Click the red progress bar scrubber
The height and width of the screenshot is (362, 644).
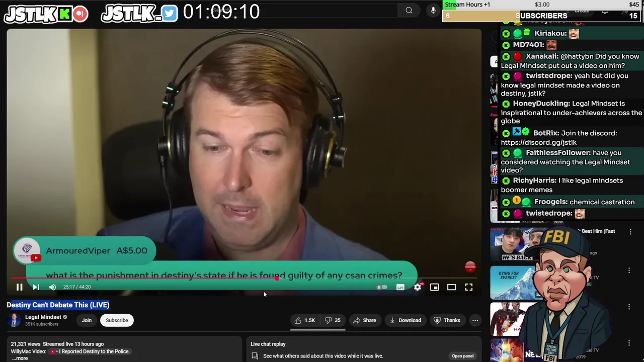(276, 278)
